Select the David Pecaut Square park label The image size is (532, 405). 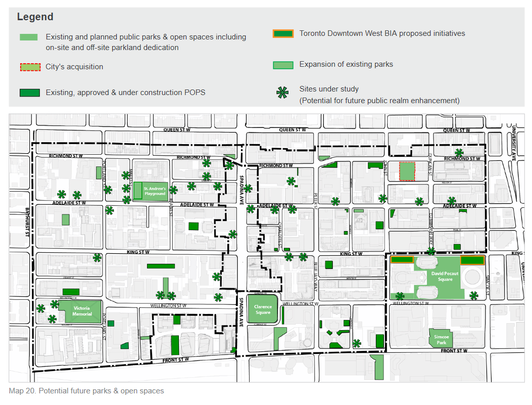(x=445, y=276)
